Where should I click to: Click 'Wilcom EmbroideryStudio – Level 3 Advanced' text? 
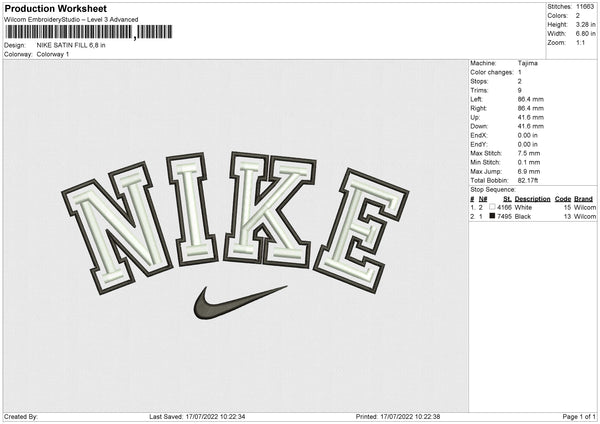tap(71, 20)
